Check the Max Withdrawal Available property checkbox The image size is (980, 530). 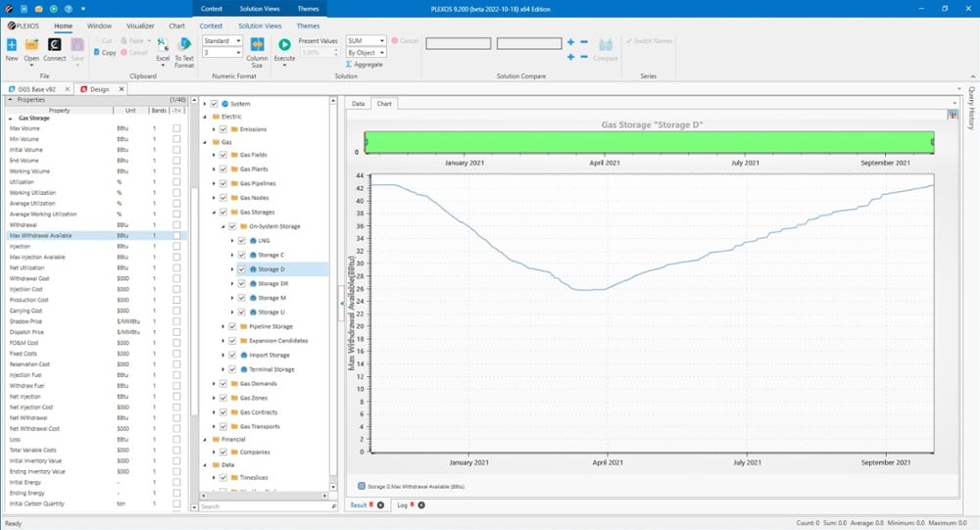176,236
